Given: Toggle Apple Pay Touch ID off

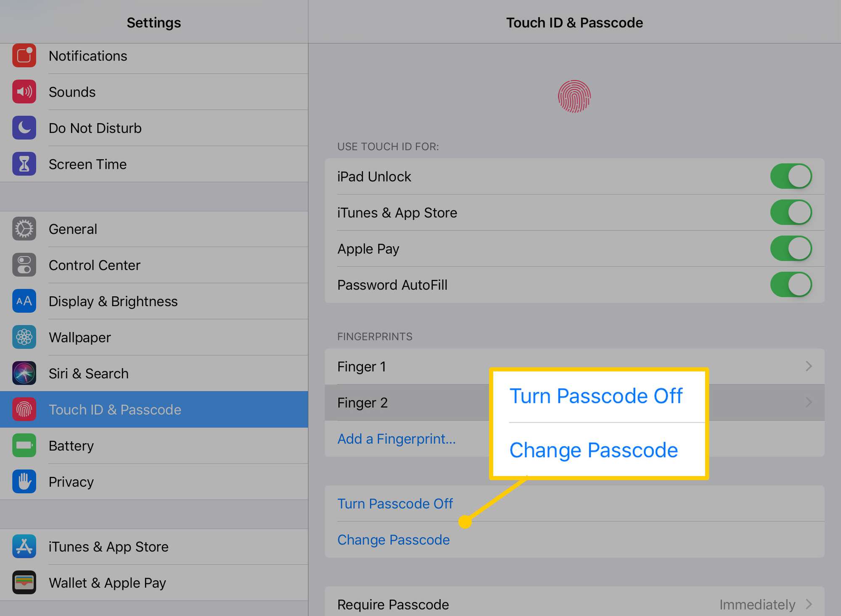Looking at the screenshot, I should click(x=790, y=248).
